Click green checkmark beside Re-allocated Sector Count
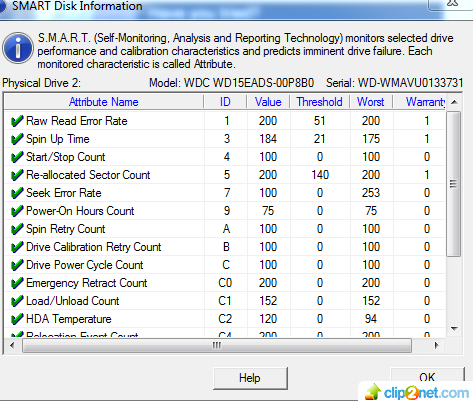The image size is (473, 403). pos(17,175)
